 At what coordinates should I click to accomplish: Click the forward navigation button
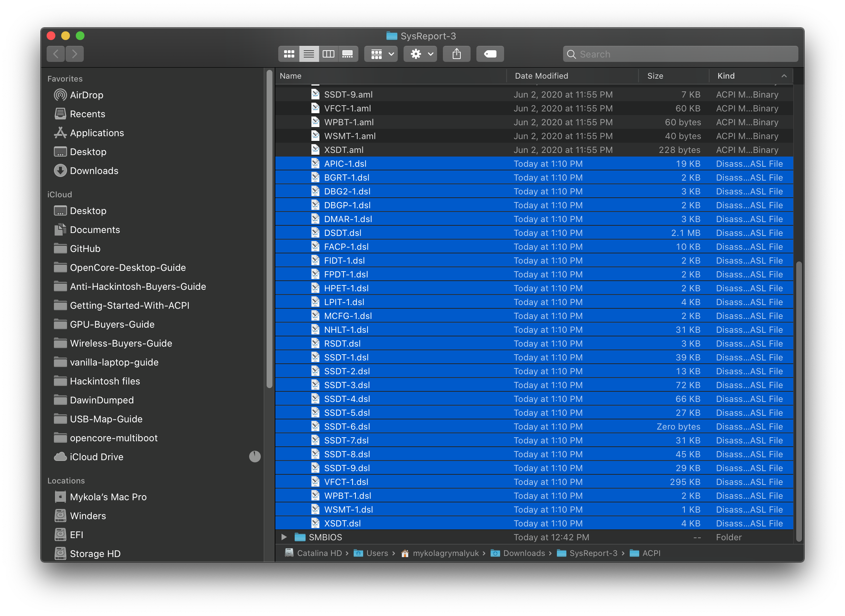pos(75,54)
